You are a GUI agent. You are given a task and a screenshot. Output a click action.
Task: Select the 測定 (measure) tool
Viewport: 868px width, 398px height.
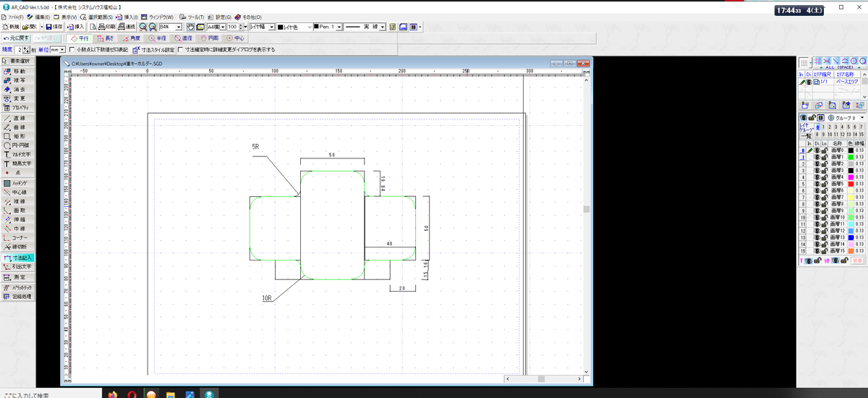click(x=17, y=276)
